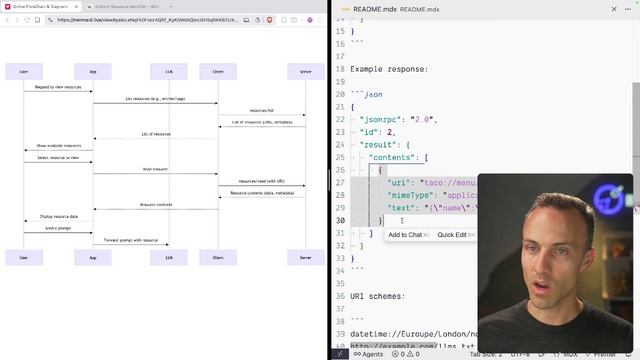Bookmark the current page

tap(37, 20)
